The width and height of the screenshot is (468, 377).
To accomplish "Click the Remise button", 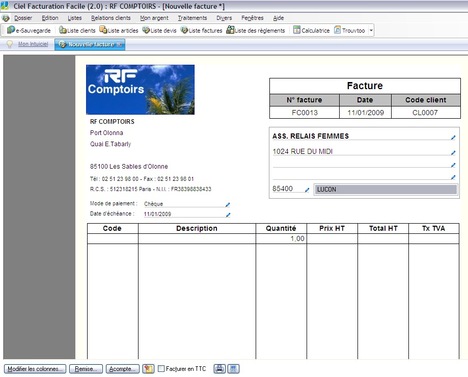I will pyautogui.click(x=86, y=369).
